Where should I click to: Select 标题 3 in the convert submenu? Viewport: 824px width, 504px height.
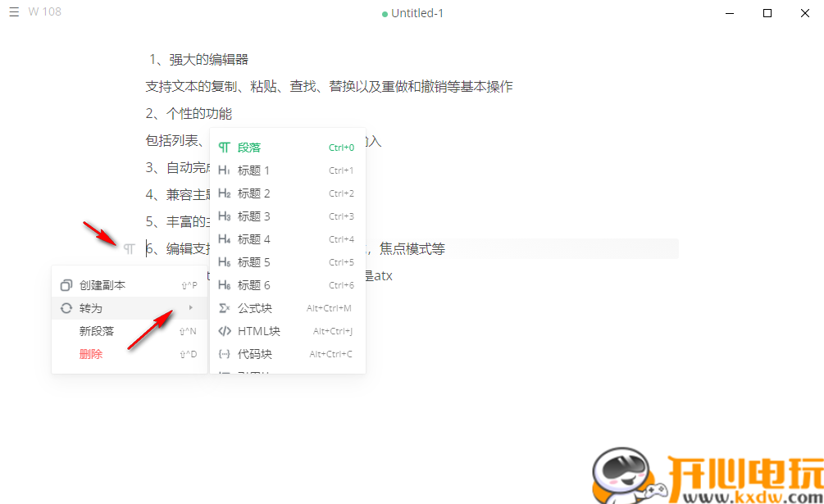pos(253,216)
